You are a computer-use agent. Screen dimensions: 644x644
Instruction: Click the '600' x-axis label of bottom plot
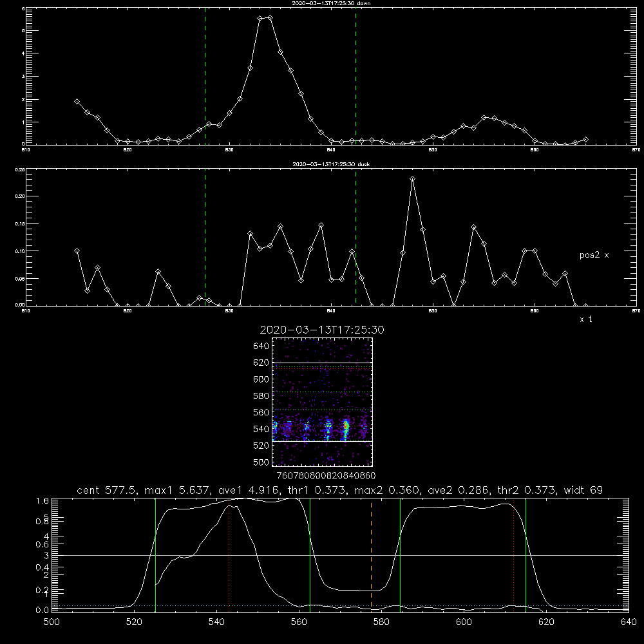tap(464, 622)
